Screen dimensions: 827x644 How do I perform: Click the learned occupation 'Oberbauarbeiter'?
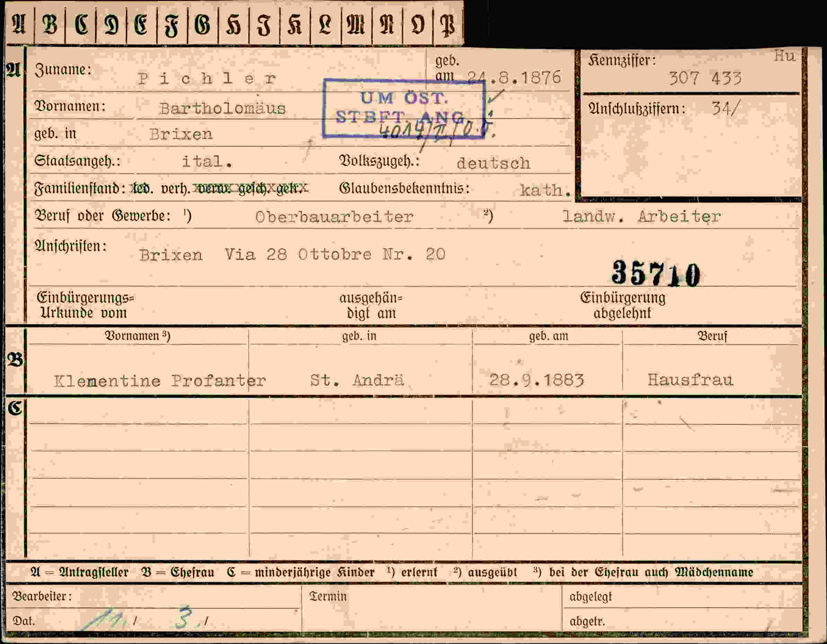[x=334, y=217]
